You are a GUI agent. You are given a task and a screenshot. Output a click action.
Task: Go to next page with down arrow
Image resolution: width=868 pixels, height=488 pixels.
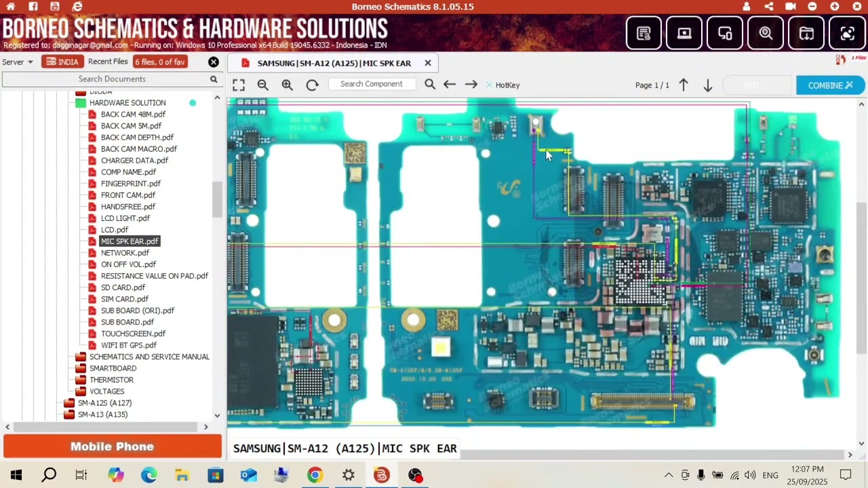[707, 85]
